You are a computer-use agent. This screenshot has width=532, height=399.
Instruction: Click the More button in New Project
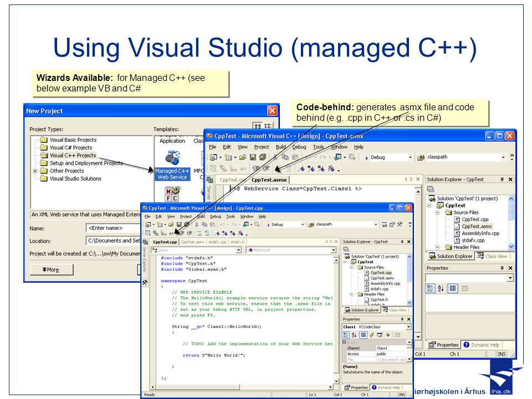(x=52, y=269)
